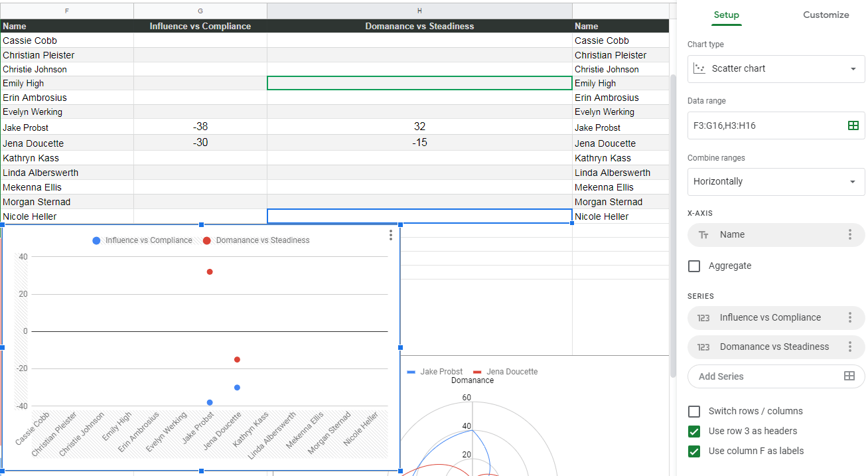Select Nicole Heller in right Name column

coord(620,216)
